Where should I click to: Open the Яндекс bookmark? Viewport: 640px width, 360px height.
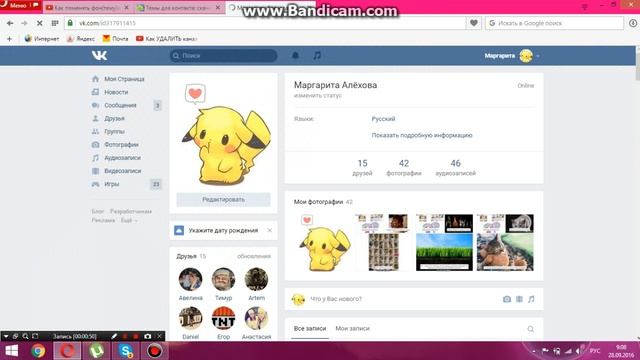81,39
